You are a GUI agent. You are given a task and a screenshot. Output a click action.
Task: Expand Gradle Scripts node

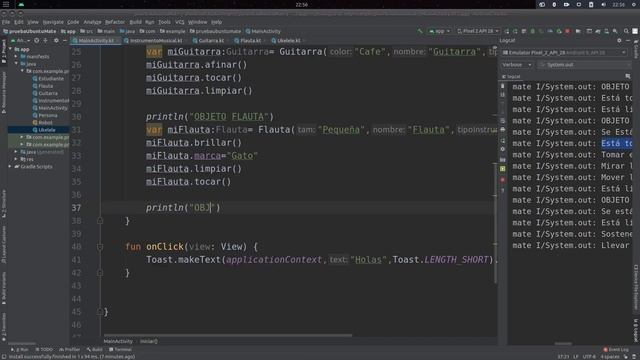coord(10,167)
